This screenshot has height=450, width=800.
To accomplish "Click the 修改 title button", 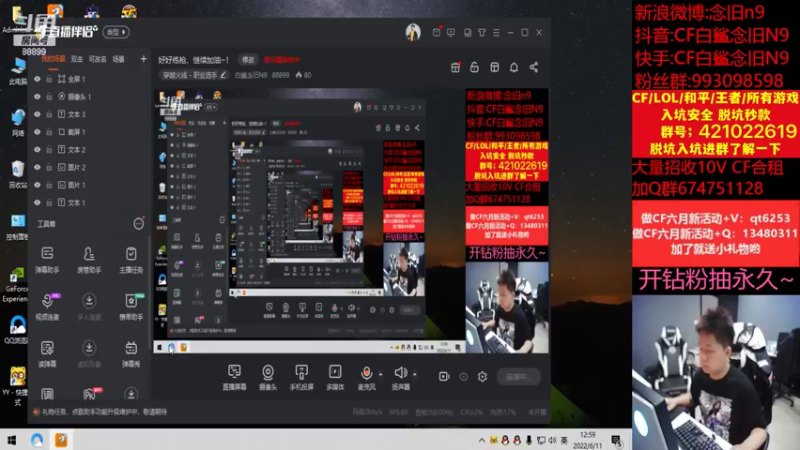I will pyautogui.click(x=248, y=60).
